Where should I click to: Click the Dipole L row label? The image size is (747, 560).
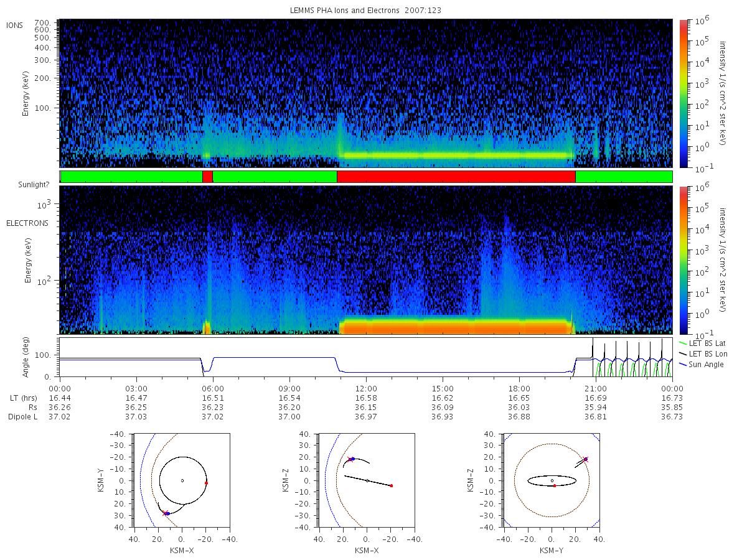[x=23, y=416]
